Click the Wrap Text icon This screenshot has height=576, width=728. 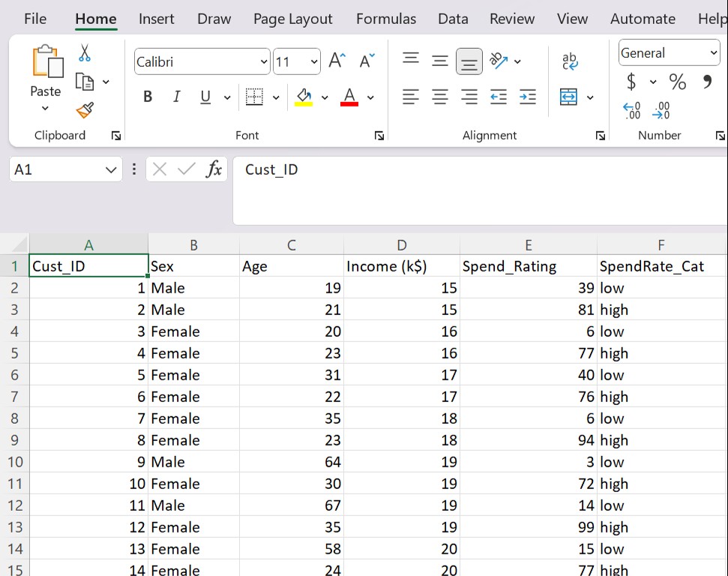point(570,61)
